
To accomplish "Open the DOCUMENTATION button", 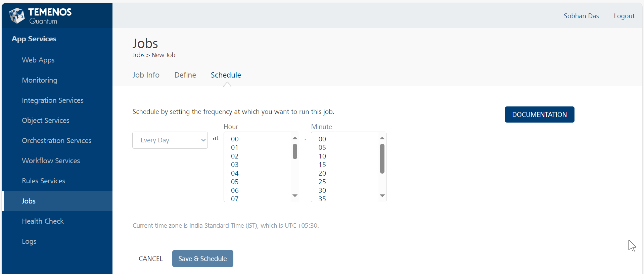I will [x=539, y=115].
